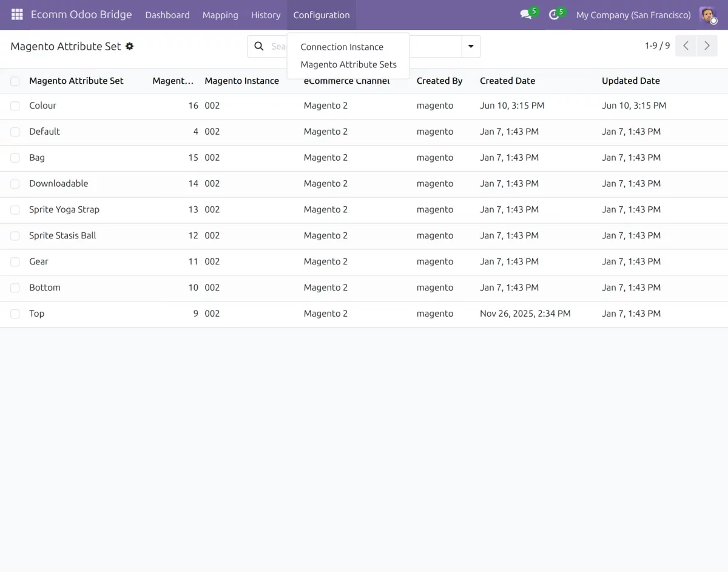Click Magento 2 channel in Colour row
Viewport: 728px width, 572px height.
326,106
